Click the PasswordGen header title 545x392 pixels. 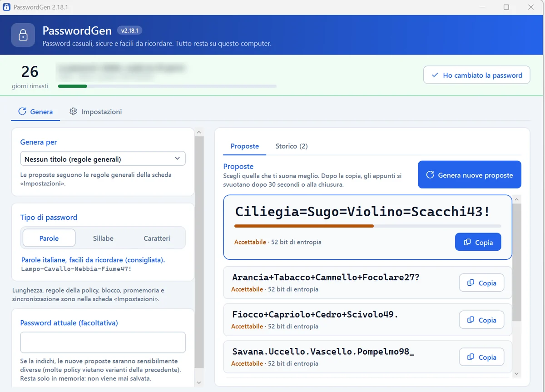(77, 30)
